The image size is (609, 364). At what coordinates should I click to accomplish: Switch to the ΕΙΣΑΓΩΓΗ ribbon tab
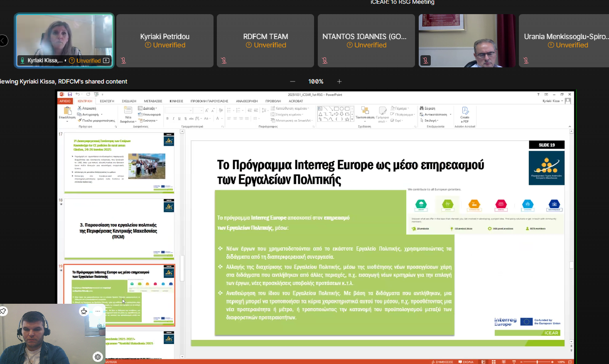point(107,101)
